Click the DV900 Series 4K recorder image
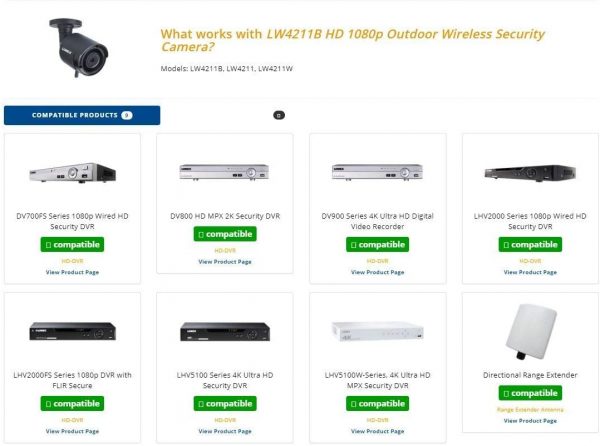Image resolution: width=600 pixels, height=446 pixels. 377,172
